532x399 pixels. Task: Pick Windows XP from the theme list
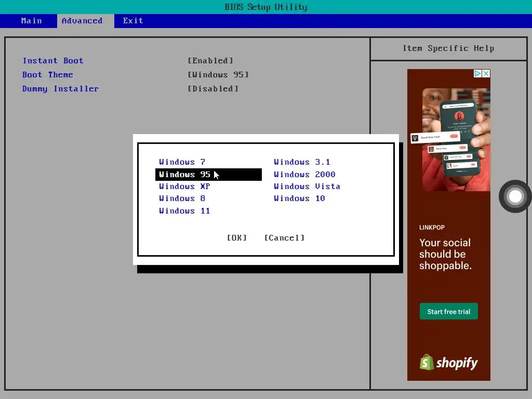[x=184, y=187]
